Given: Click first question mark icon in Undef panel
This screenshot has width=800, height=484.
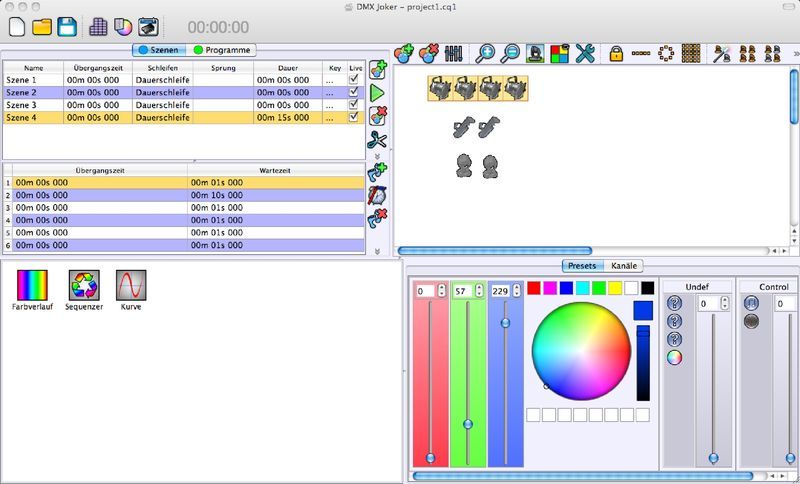Looking at the screenshot, I should coord(674,303).
